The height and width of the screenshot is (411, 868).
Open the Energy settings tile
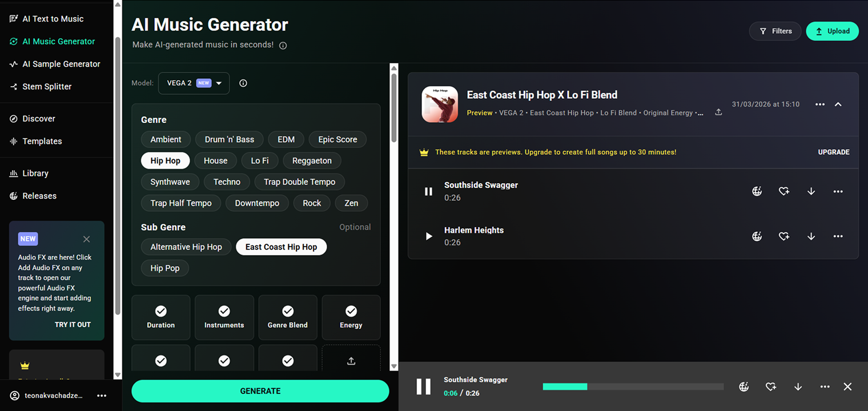coord(351,317)
